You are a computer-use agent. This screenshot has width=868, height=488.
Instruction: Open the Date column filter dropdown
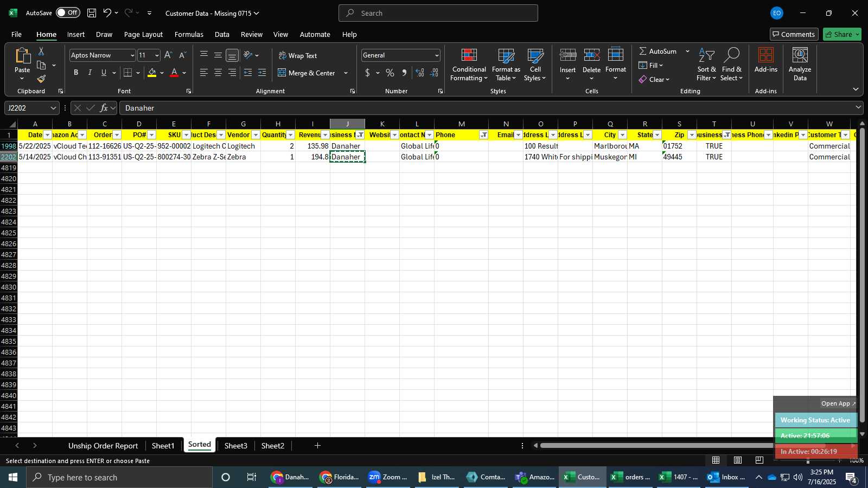(x=47, y=135)
